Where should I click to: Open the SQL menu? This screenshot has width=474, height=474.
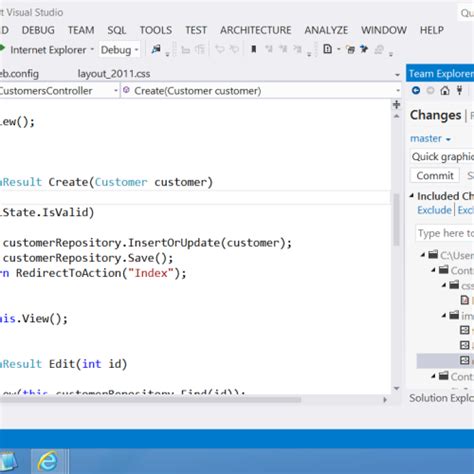tap(116, 30)
